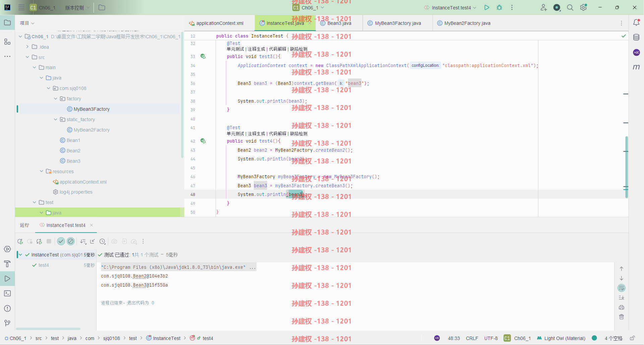Select MyBean3Factory in project tree
Image resolution: width=644 pixels, height=345 pixels.
pyautogui.click(x=92, y=109)
